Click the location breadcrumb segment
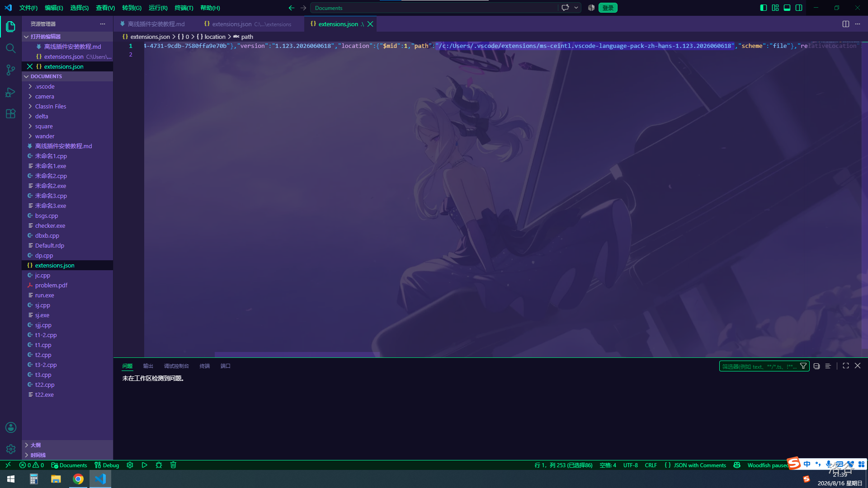 coord(215,37)
